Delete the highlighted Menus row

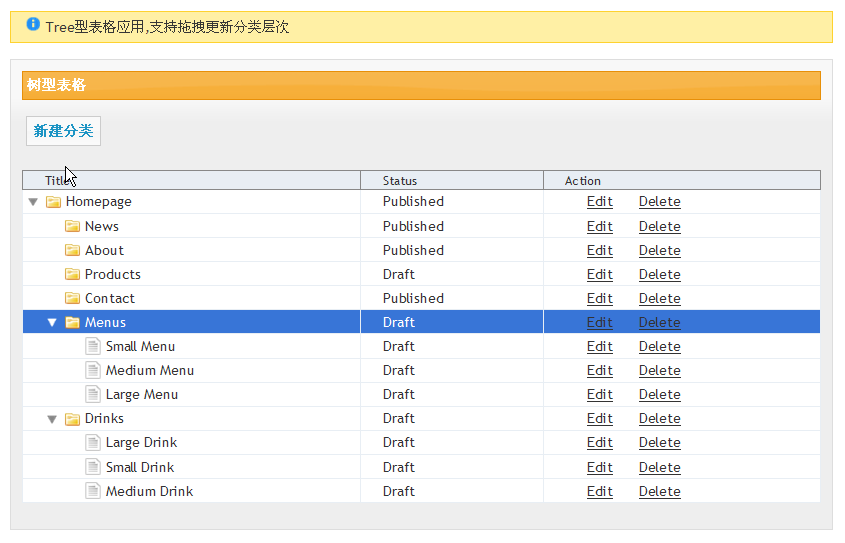pyautogui.click(x=660, y=322)
